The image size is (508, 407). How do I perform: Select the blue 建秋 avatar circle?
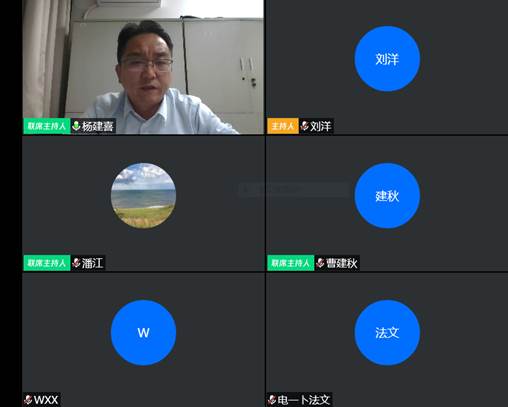pos(387,196)
